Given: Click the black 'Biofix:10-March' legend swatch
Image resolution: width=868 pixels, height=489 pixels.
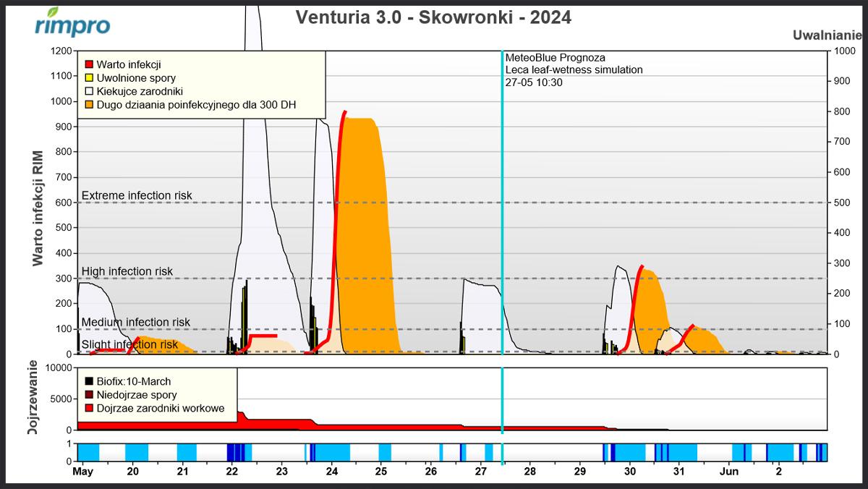Looking at the screenshot, I should [x=89, y=381].
